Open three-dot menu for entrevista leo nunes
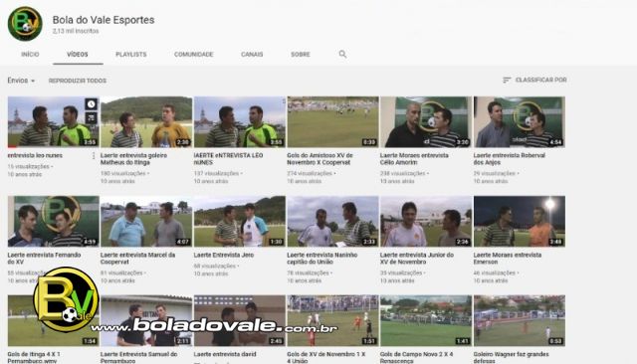This screenshot has height=364, width=637. pos(94,155)
